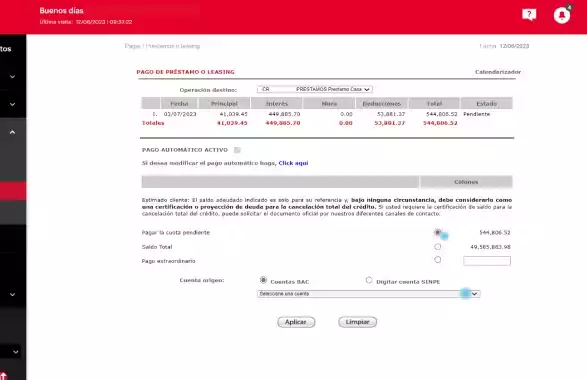
Task: Open the Calendarizador link
Action: click(498, 72)
